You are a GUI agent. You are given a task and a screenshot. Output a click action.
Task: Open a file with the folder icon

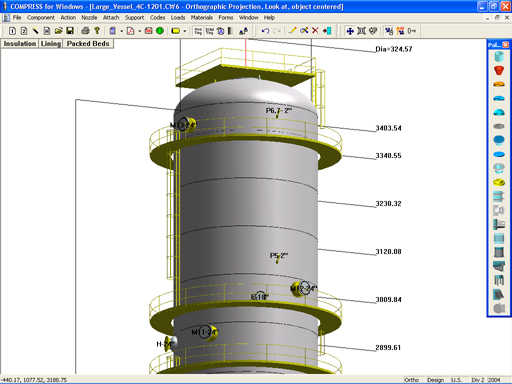click(59, 31)
